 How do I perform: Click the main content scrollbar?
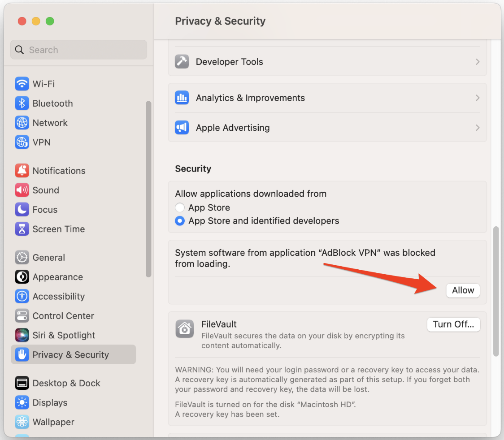[496, 291]
